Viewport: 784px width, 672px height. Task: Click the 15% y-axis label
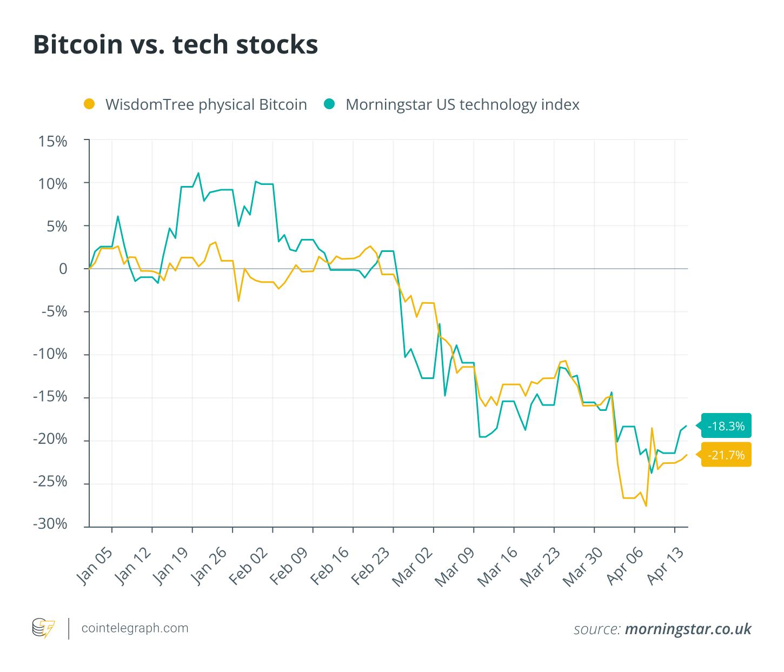[52, 142]
